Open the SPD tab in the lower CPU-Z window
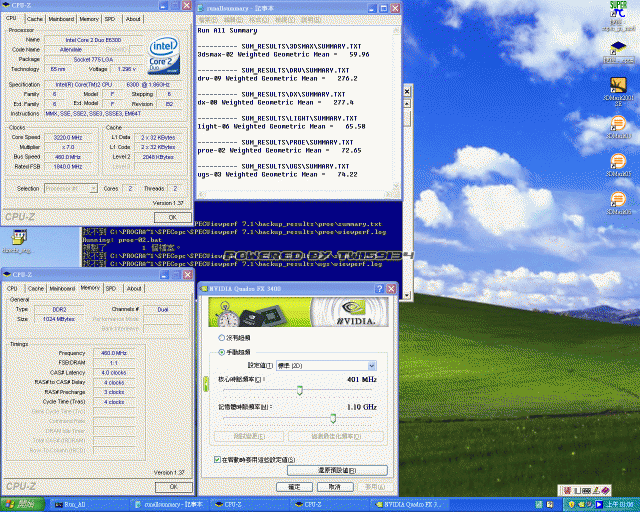 (111, 288)
